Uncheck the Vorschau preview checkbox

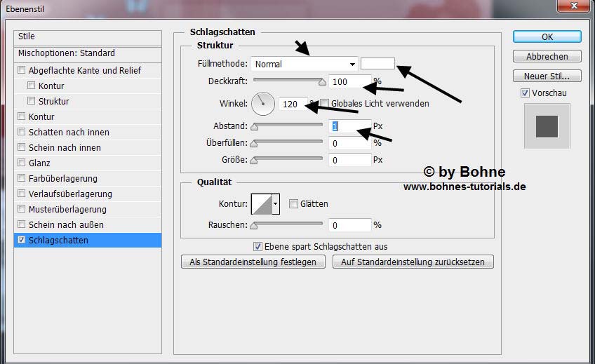[x=525, y=93]
